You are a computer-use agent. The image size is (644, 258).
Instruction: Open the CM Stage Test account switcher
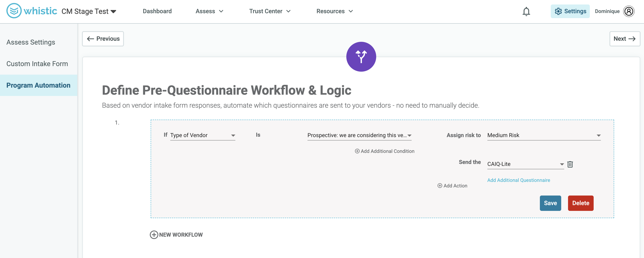[89, 11]
